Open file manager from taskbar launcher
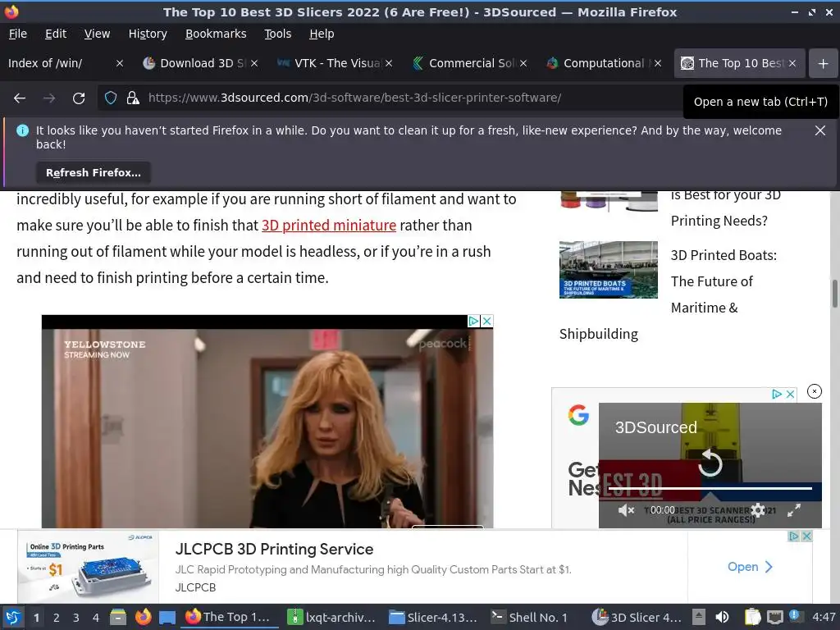Screen dimensions: 840x630 point(118,618)
